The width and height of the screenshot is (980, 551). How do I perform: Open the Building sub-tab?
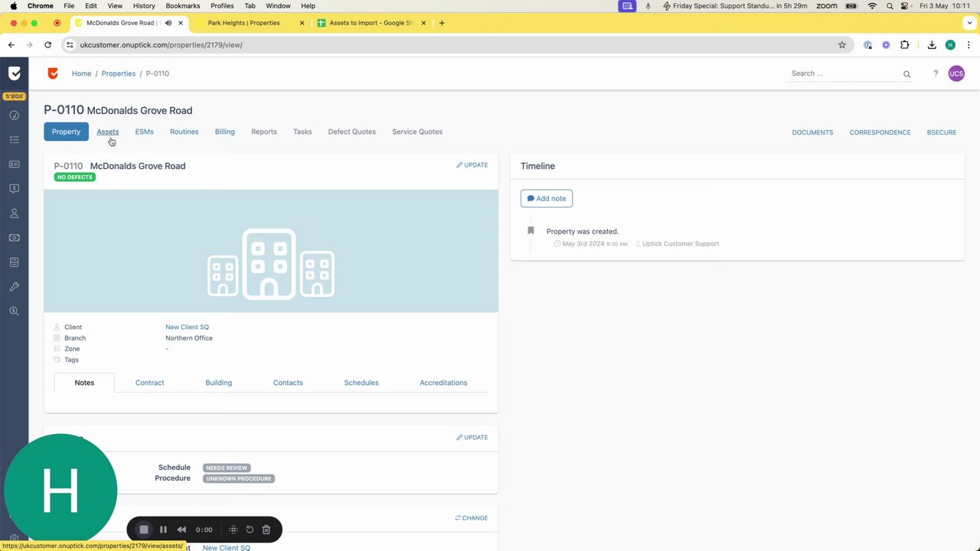[219, 383]
